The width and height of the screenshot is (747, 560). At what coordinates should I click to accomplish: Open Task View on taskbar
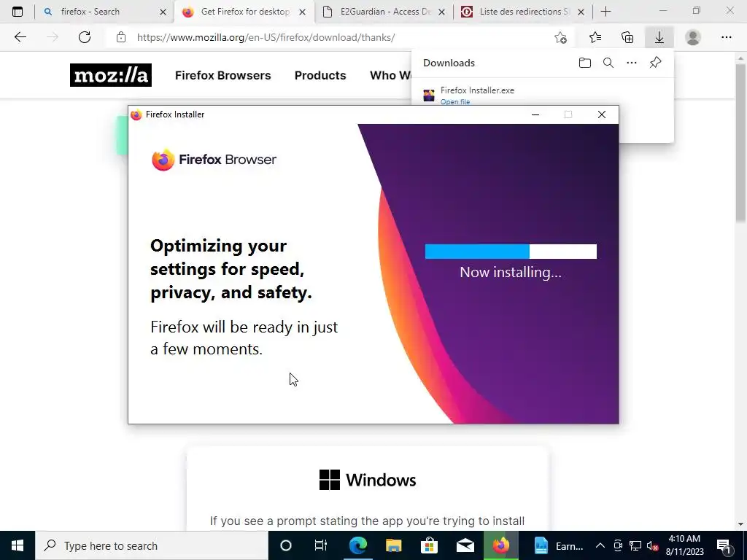(321, 545)
